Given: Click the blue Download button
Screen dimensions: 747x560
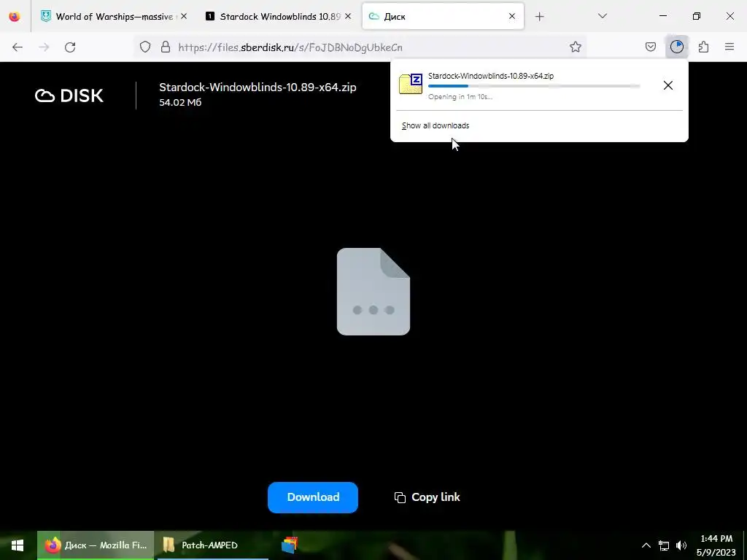Looking at the screenshot, I should [x=313, y=497].
